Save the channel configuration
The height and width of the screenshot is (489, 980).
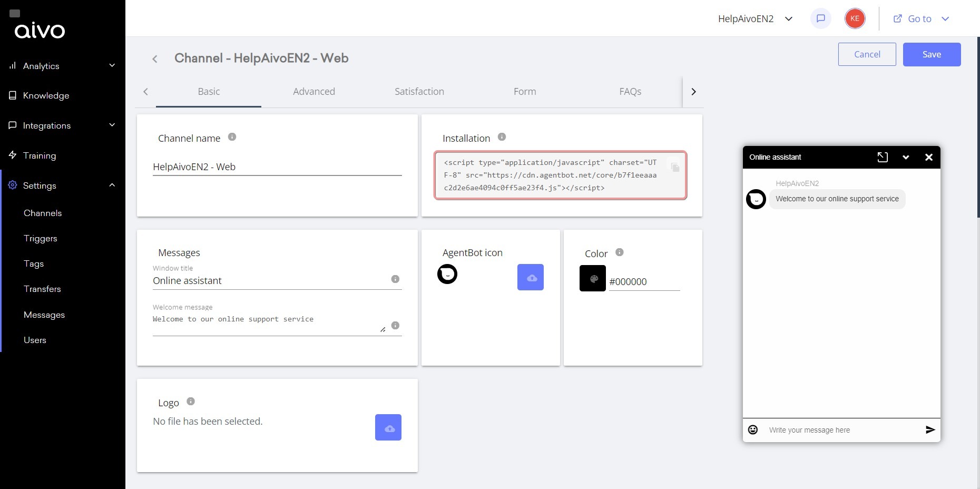(x=931, y=54)
